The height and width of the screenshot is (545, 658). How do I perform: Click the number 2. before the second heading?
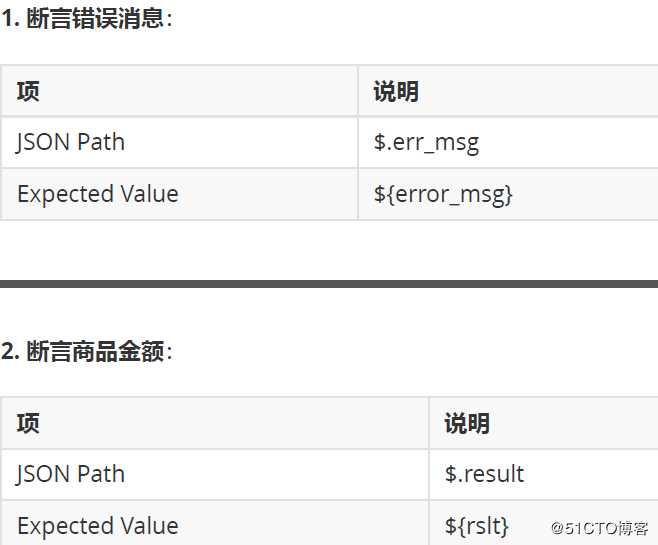pos(11,351)
